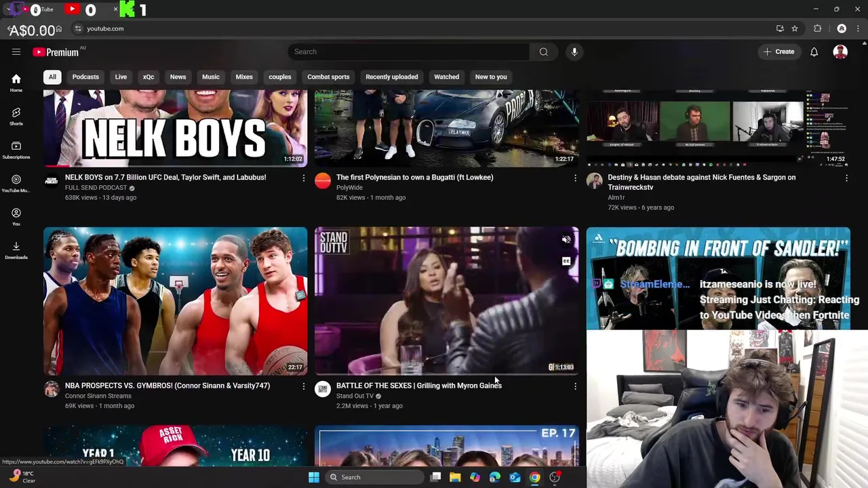
Task: Click the Windows taskbar Search box
Action: (374, 477)
